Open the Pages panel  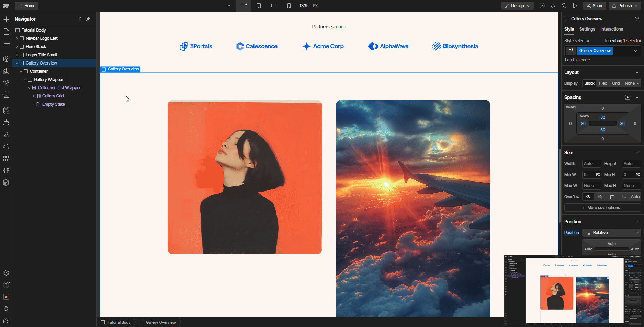(x=6, y=31)
